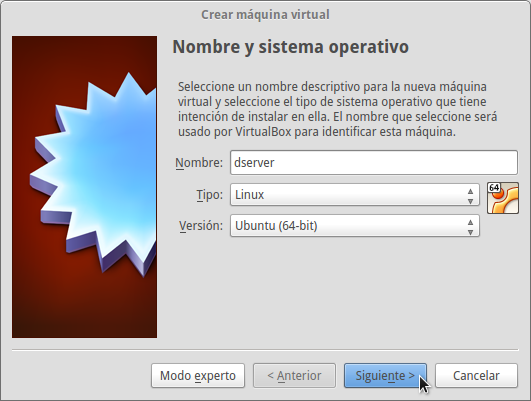This screenshot has width=531, height=401.
Task: Cancel the virtual machine creation
Action: coord(476,376)
